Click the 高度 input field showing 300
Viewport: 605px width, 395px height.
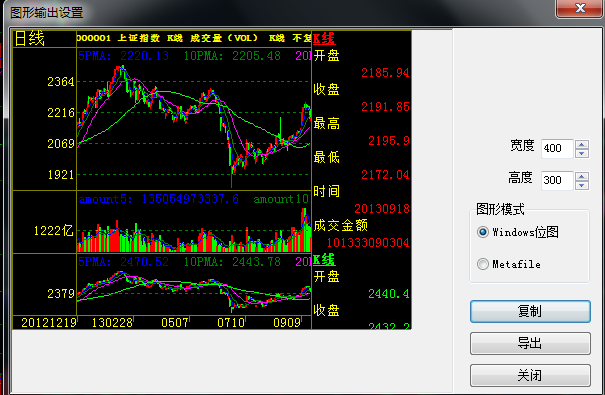point(557,181)
